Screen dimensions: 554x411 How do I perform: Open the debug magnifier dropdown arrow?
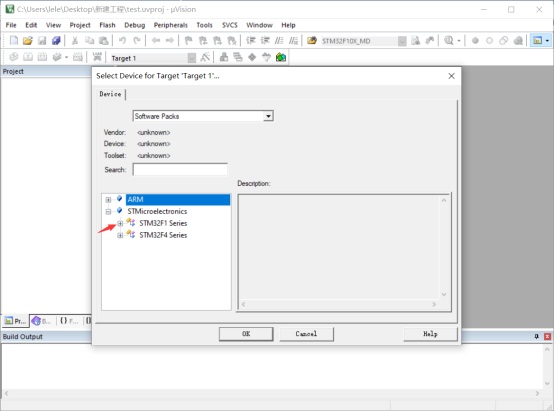[459, 41]
